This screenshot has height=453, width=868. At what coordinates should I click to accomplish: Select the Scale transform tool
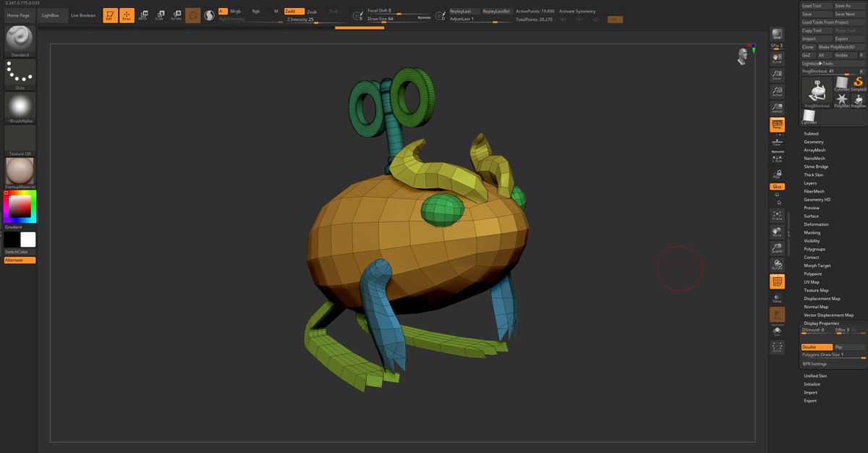pyautogui.click(x=159, y=15)
